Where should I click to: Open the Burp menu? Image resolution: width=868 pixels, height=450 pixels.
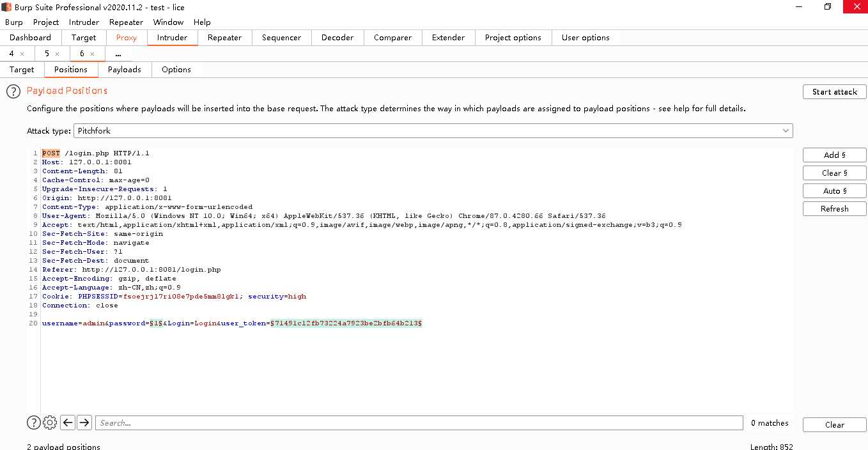click(13, 22)
